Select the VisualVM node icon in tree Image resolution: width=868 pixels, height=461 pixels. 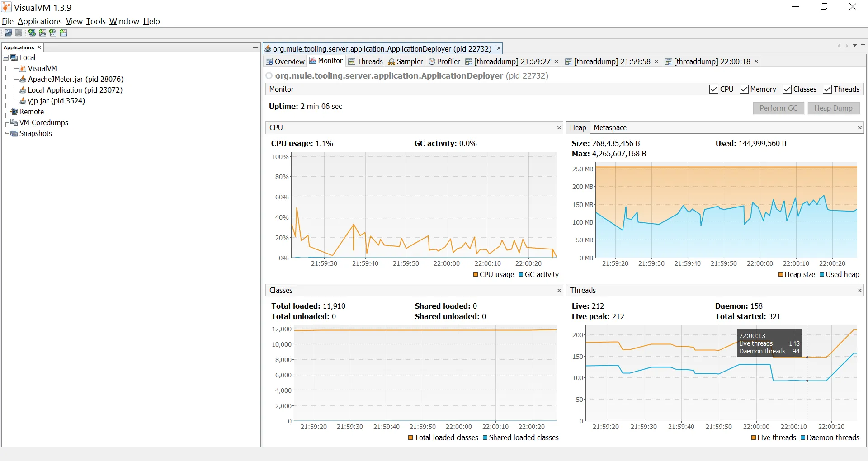(23, 68)
